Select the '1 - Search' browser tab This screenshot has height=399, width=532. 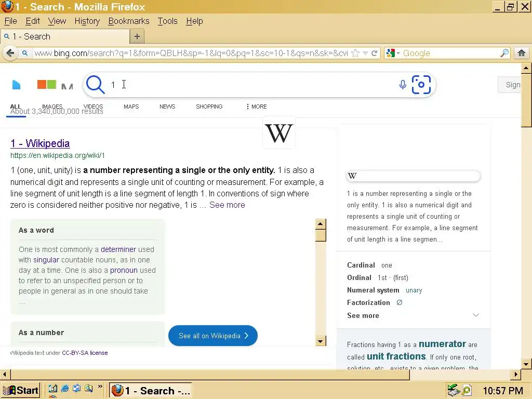click(65, 36)
